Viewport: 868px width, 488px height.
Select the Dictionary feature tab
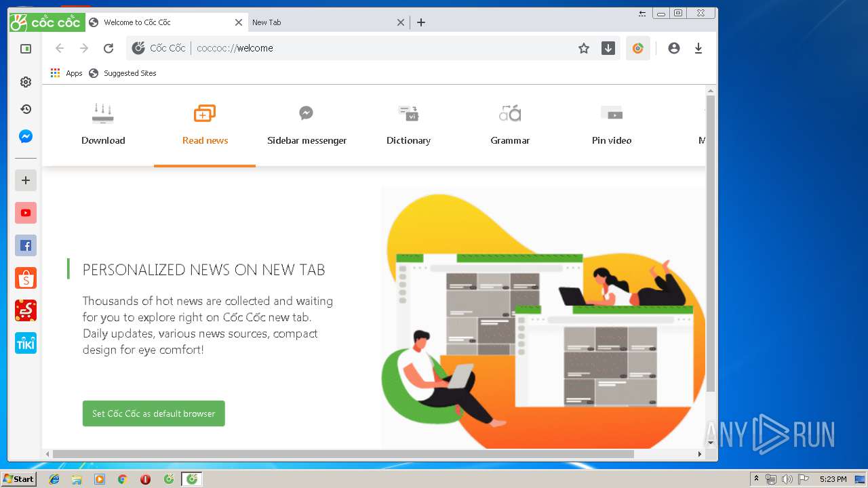408,125
